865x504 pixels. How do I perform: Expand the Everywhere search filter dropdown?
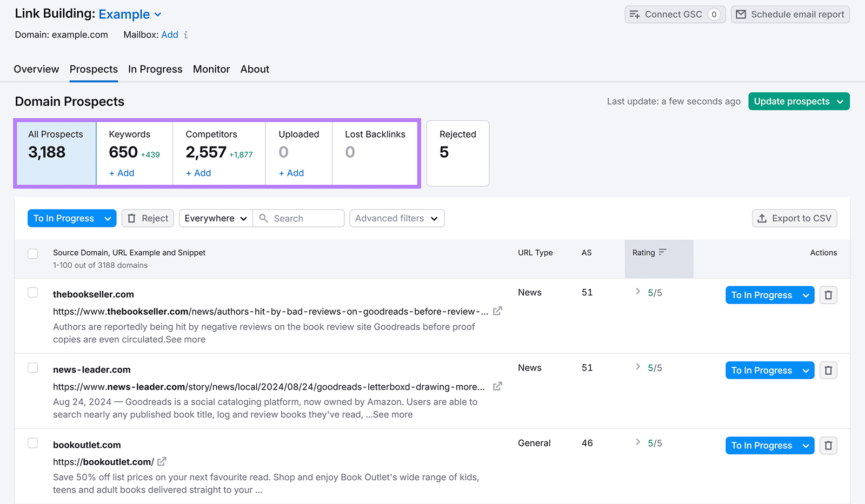pyautogui.click(x=215, y=218)
